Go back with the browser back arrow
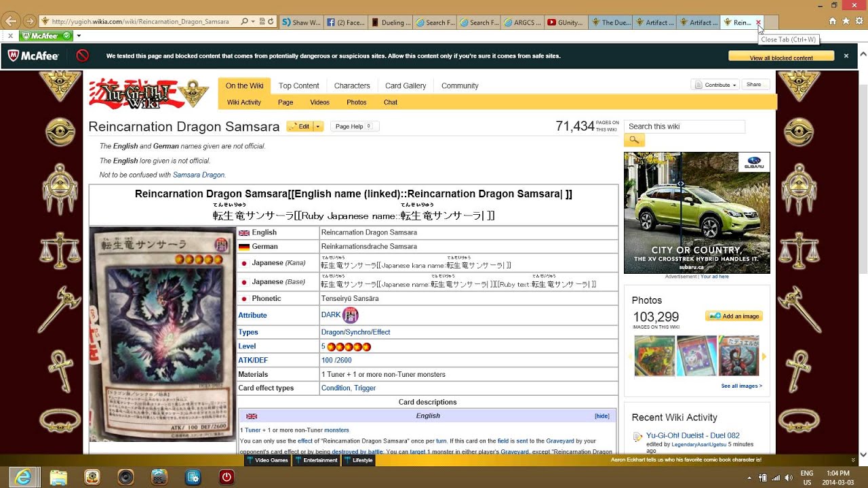 11,21
